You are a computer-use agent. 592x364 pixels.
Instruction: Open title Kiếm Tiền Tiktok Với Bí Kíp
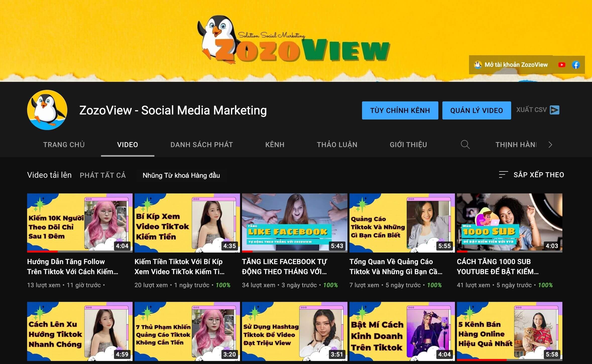[180, 267]
